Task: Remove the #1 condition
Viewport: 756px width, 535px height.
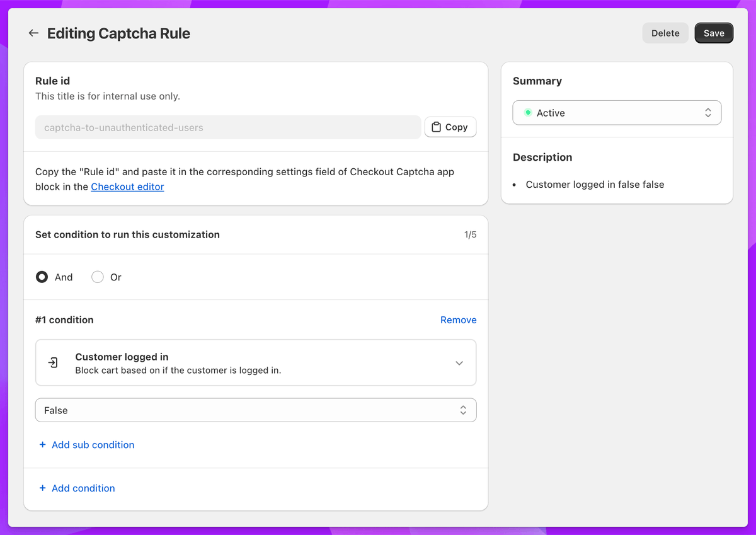Action: (x=458, y=319)
